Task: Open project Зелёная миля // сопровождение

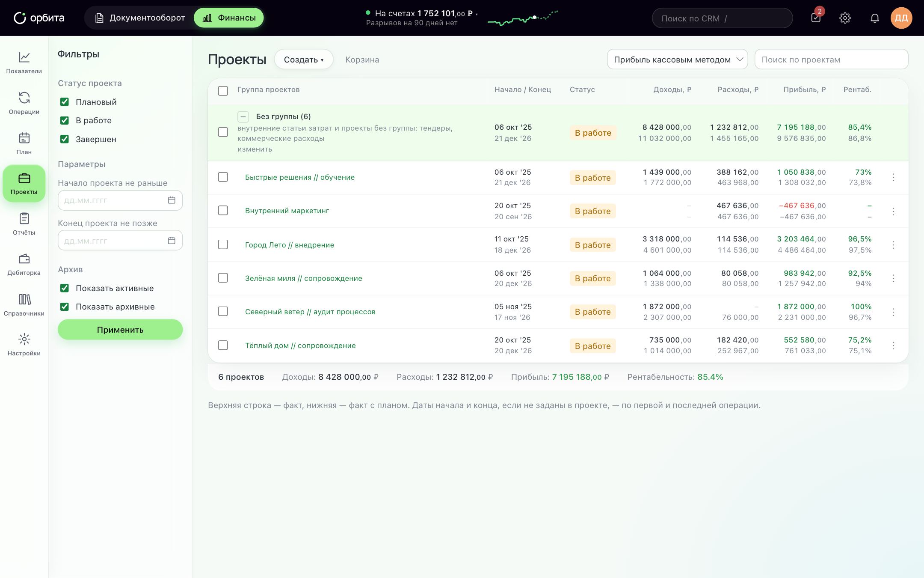Action: (303, 278)
